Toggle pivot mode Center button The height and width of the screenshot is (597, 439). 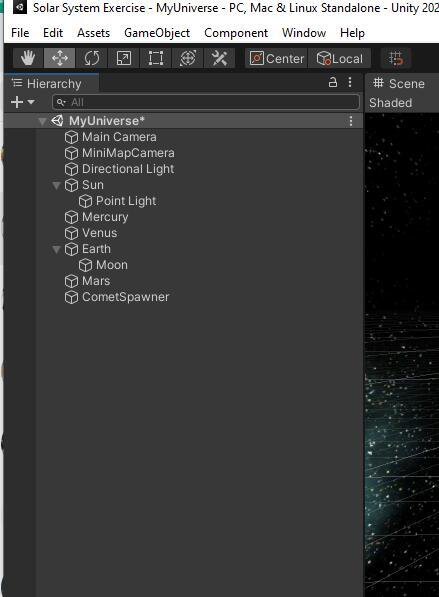coord(276,58)
